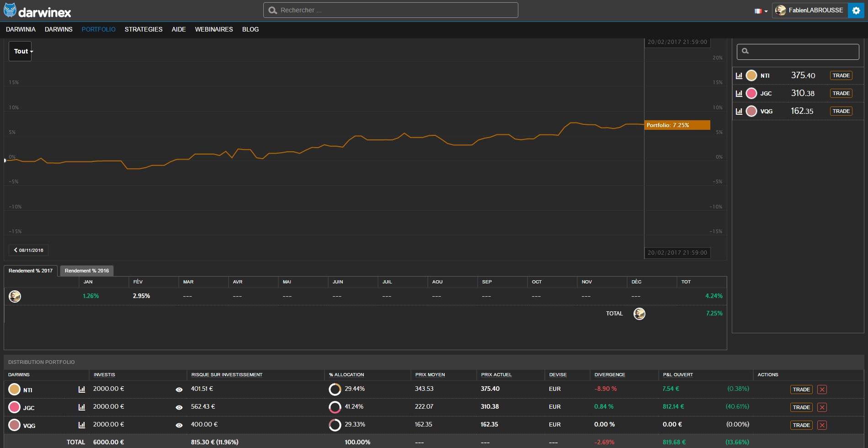Screen dimensions: 868x448
Task: Open the STRATEGIES menu item
Action: (144, 29)
